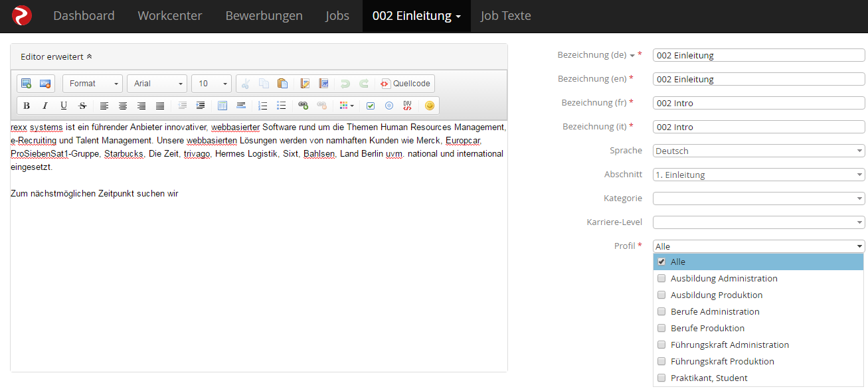Uncheck the Alle checkbox
868x391 pixels.
(661, 262)
